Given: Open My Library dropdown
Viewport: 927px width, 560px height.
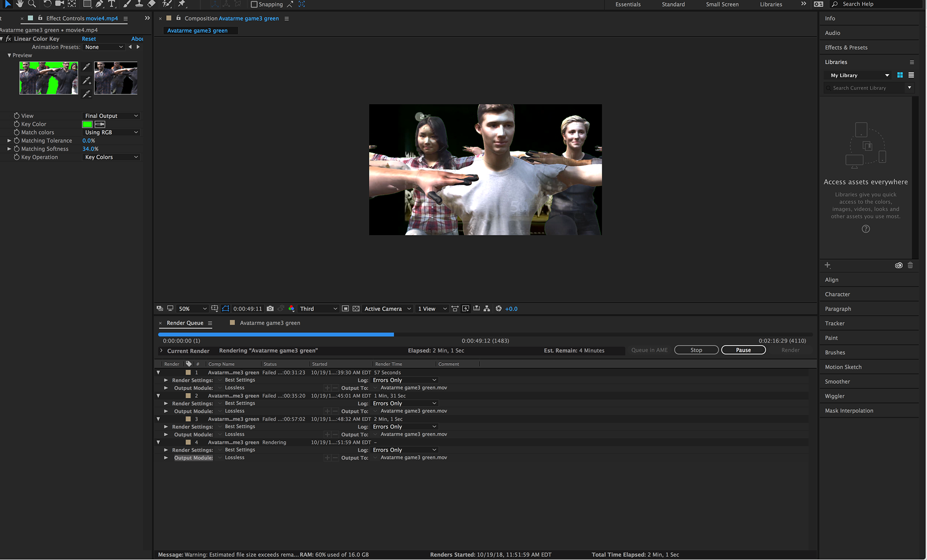Looking at the screenshot, I should click(x=858, y=75).
